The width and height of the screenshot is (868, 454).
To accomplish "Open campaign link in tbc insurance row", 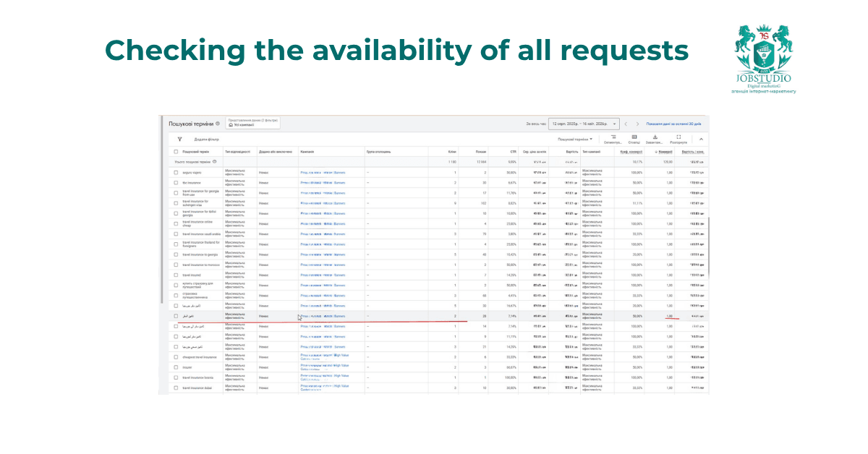I will [x=323, y=183].
